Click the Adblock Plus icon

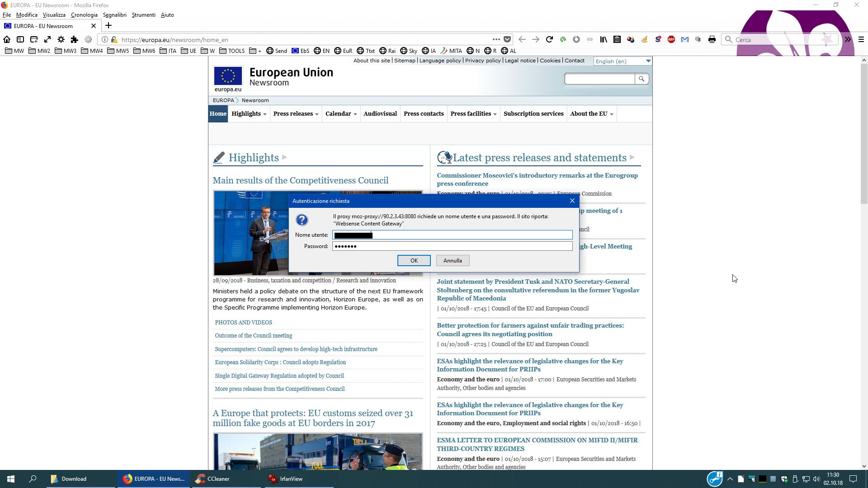click(x=671, y=39)
